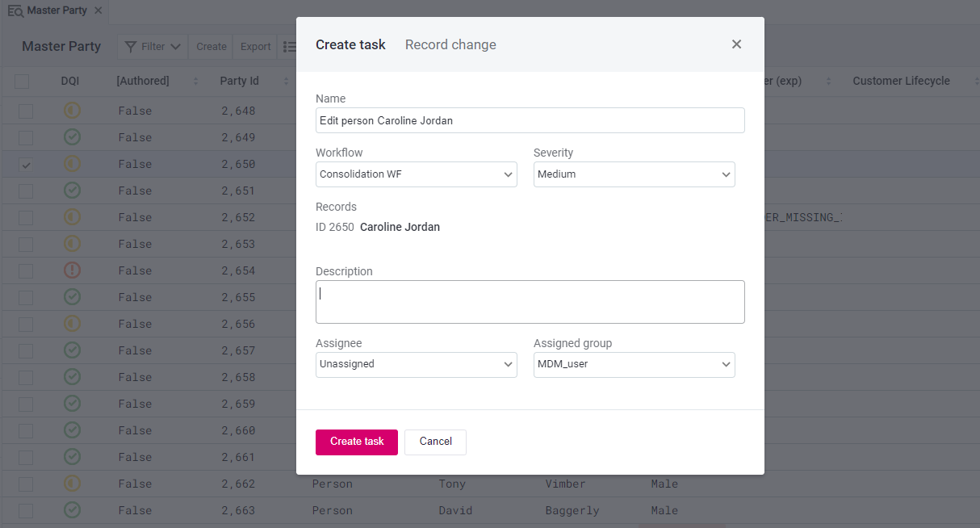Switch to the Record change tab

tap(450, 44)
